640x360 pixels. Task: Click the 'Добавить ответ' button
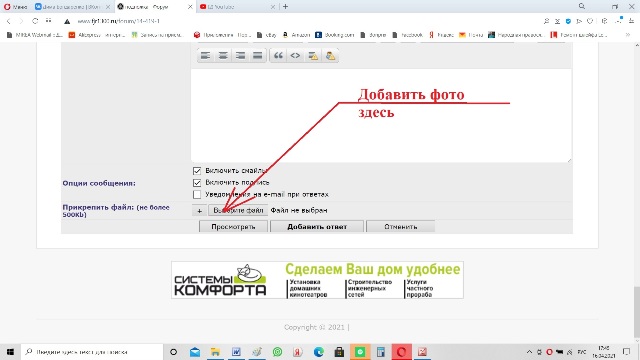pyautogui.click(x=317, y=227)
